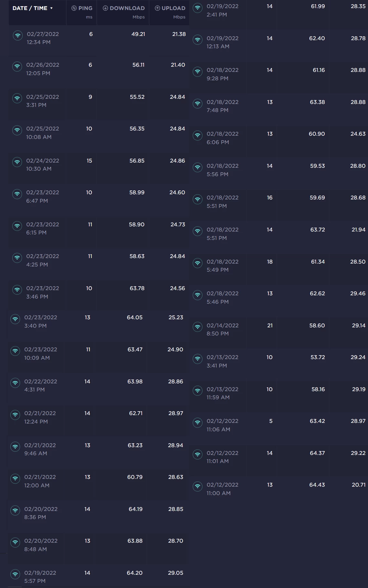This screenshot has width=368, height=588.
Task: Click WiFi icon for 02/22/2022 4:31 PM result
Action: pos(15,383)
